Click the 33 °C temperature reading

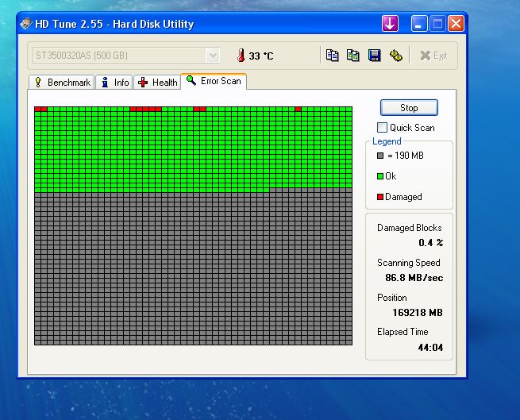(261, 56)
